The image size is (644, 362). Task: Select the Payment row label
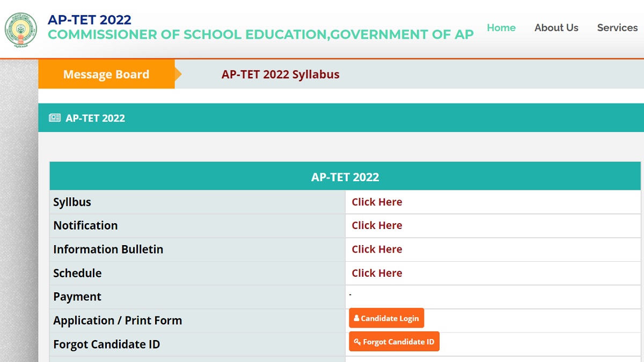coord(77,297)
